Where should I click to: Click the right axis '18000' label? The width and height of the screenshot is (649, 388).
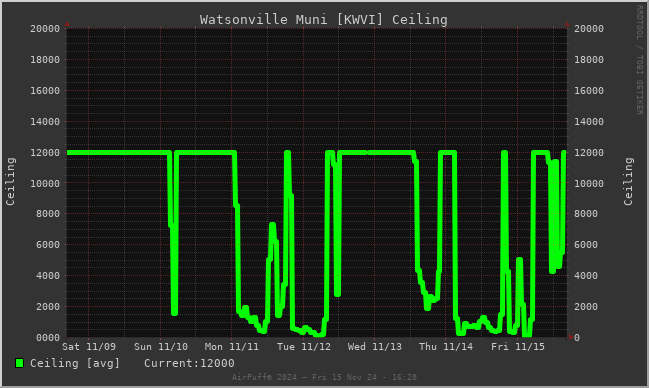coord(589,60)
